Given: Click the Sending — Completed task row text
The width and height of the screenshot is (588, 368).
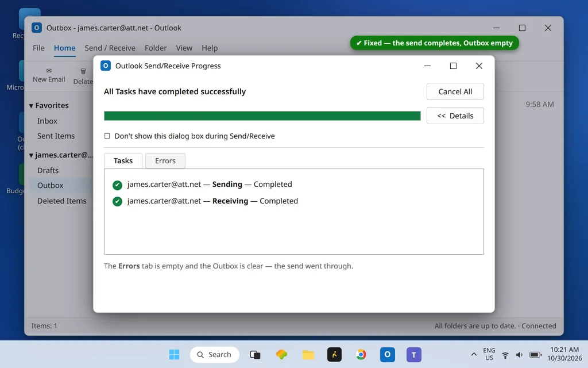Looking at the screenshot, I should point(210,185).
